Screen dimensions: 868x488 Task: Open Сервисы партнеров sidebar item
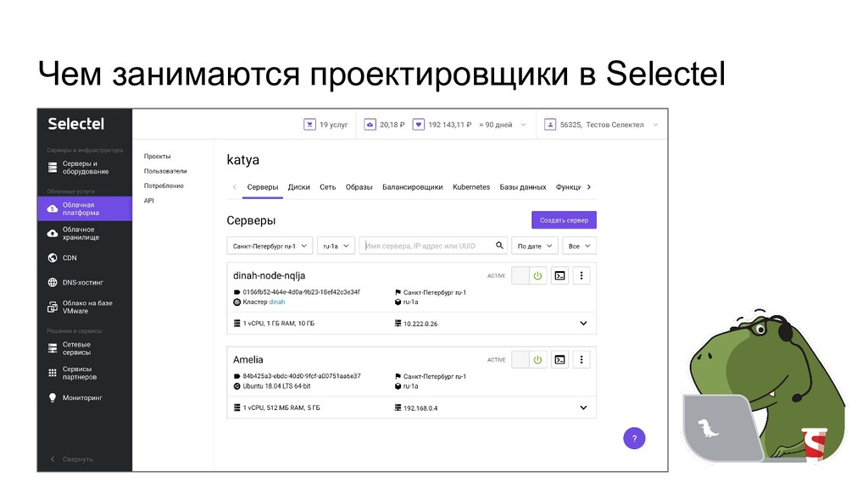coord(85,373)
